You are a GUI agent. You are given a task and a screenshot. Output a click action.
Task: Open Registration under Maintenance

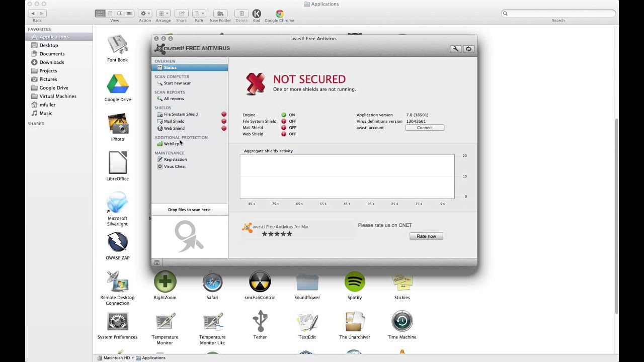(175, 159)
